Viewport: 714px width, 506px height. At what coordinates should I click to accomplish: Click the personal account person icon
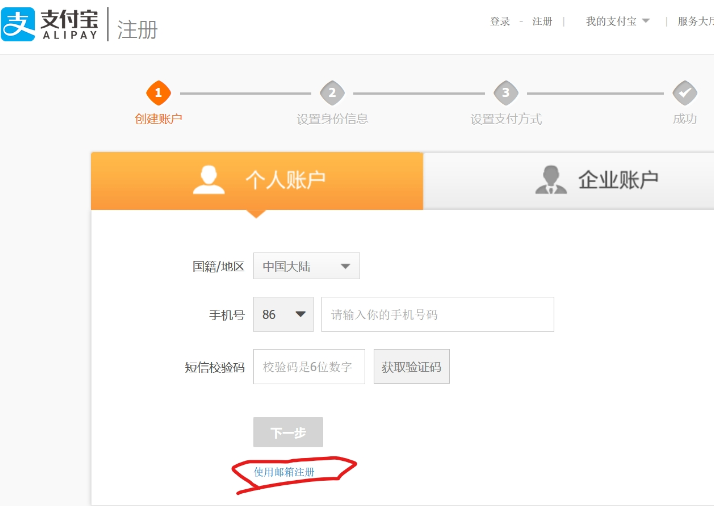(x=209, y=180)
